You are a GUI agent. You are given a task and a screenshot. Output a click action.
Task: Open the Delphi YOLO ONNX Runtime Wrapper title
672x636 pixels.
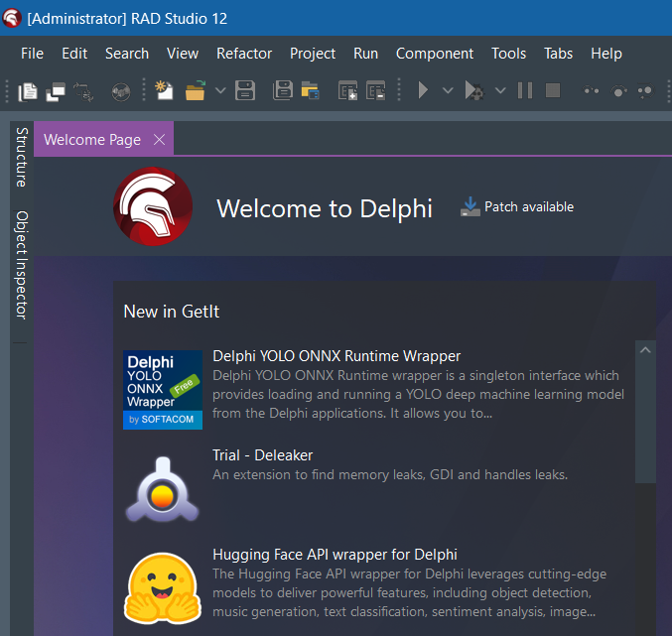tap(336, 356)
